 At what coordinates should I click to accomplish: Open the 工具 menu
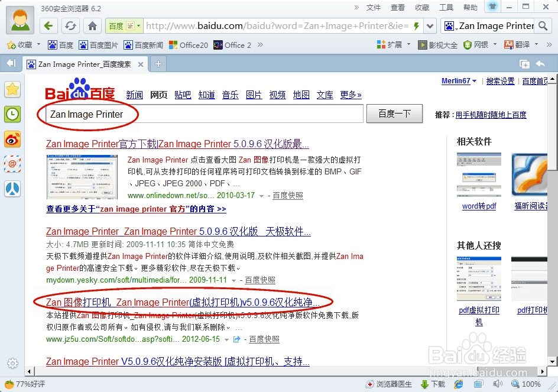pos(446,8)
